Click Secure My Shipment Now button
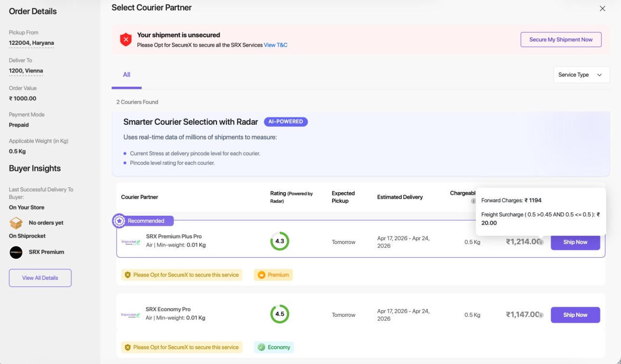Screen dimensions: 621x364 point(561,39)
